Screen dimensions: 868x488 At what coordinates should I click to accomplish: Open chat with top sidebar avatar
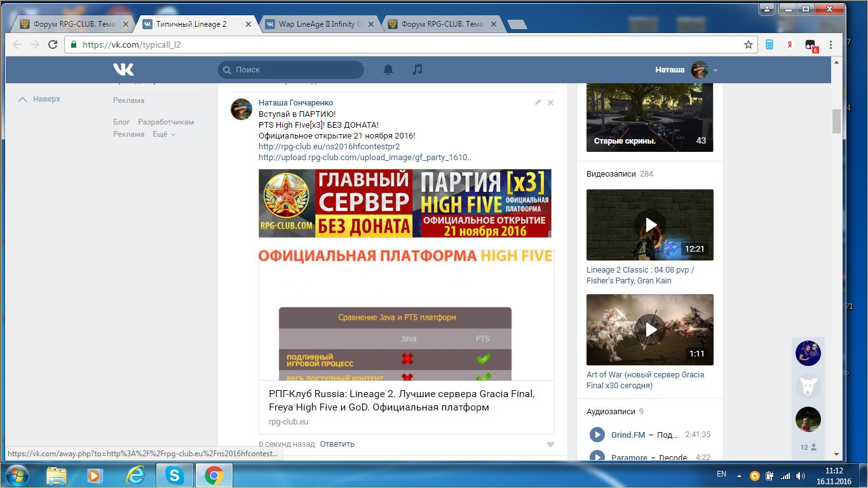(808, 353)
